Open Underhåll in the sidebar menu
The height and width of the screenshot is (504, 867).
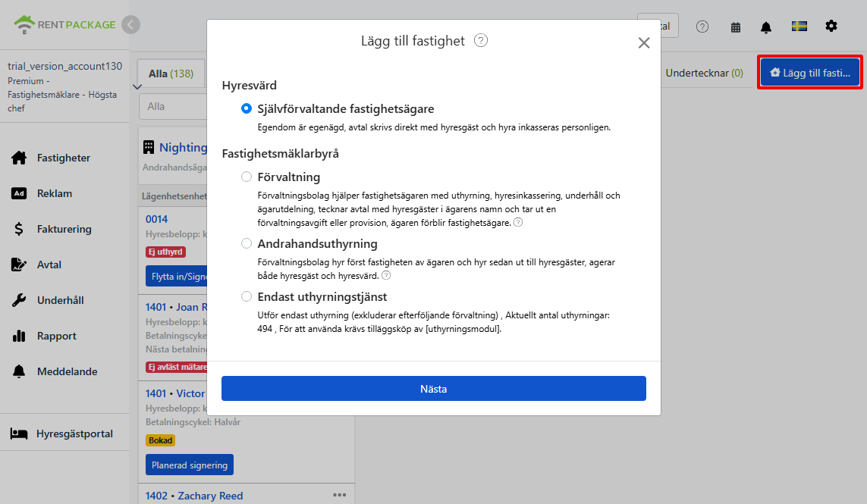tap(61, 300)
